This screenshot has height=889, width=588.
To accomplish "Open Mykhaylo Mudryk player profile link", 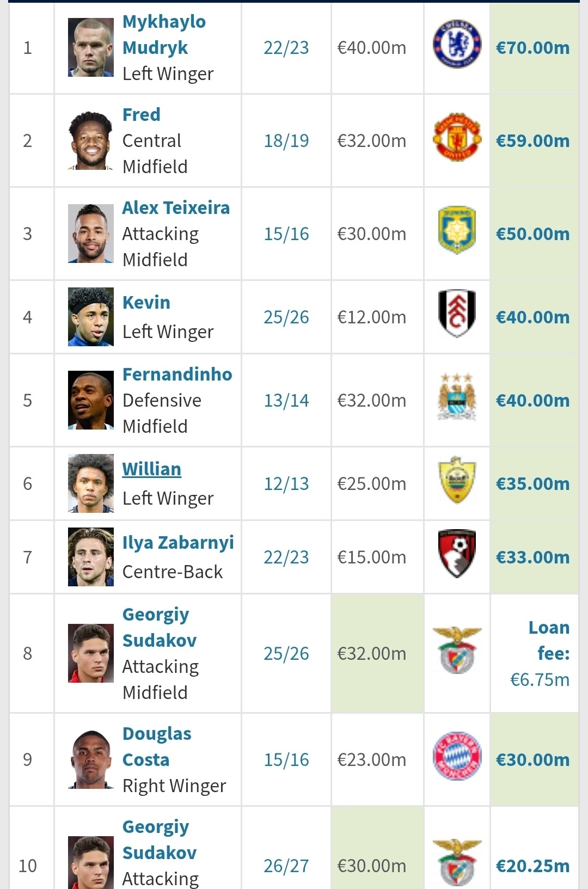I will (x=164, y=35).
